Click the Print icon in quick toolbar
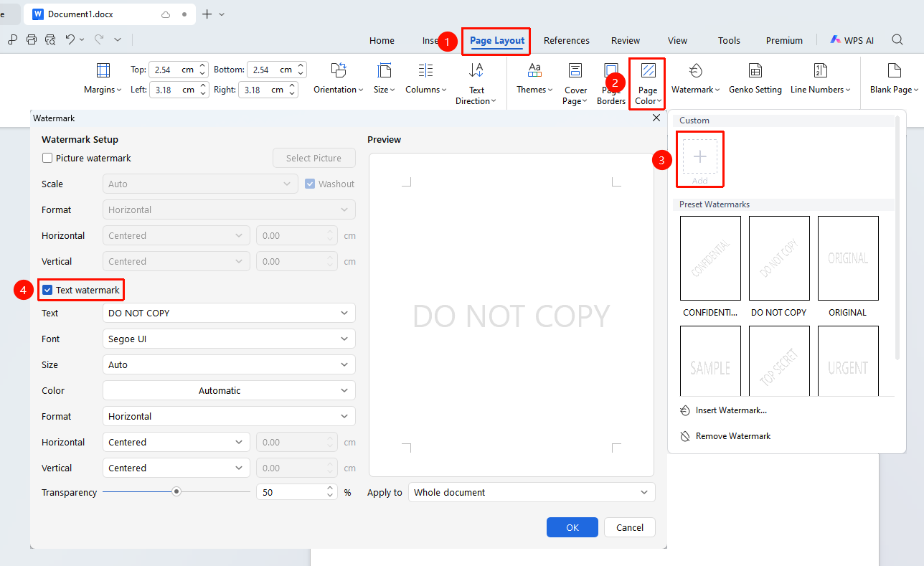 pyautogui.click(x=32, y=39)
